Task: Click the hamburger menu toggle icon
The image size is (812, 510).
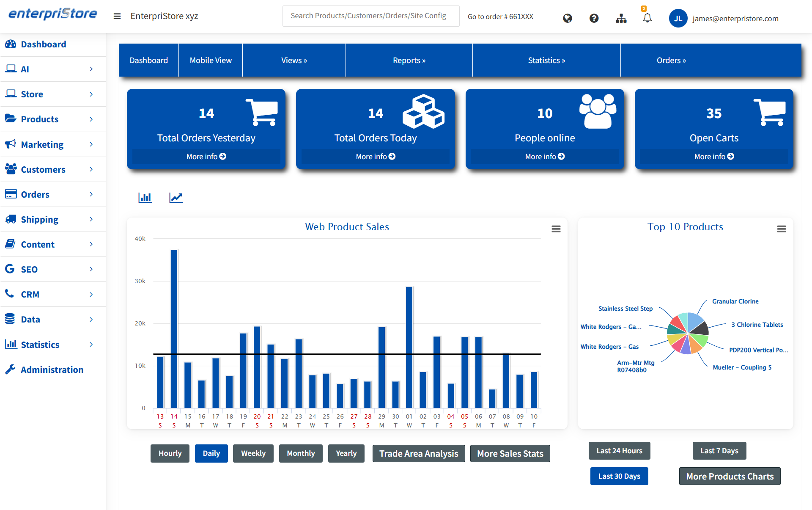Action: tap(117, 17)
